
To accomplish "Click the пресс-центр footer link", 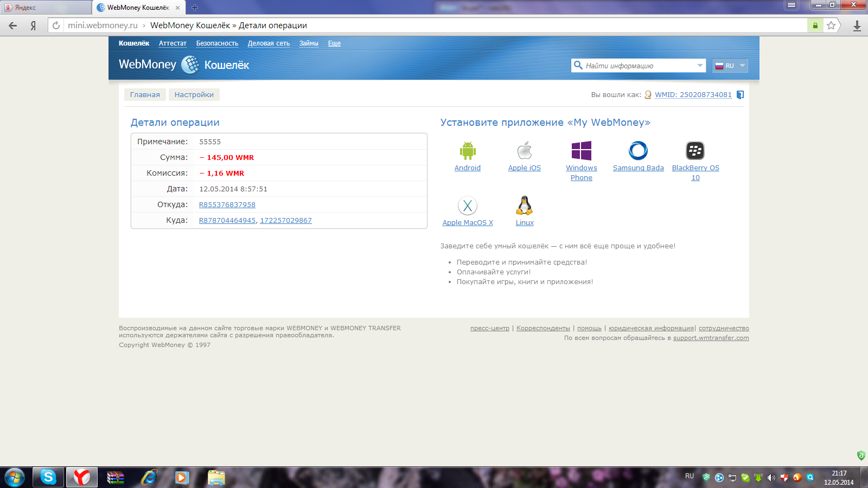I will 490,328.
